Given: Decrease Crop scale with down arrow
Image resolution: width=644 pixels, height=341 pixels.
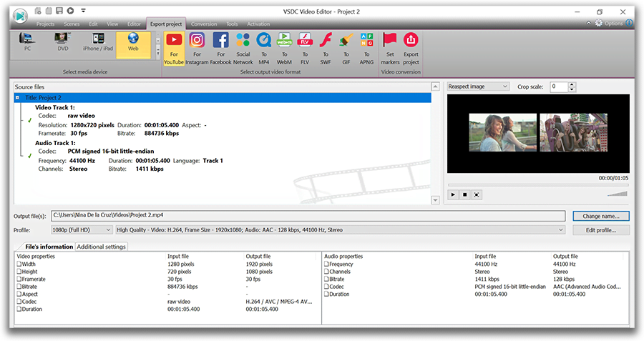Looking at the screenshot, I should pos(572,89).
